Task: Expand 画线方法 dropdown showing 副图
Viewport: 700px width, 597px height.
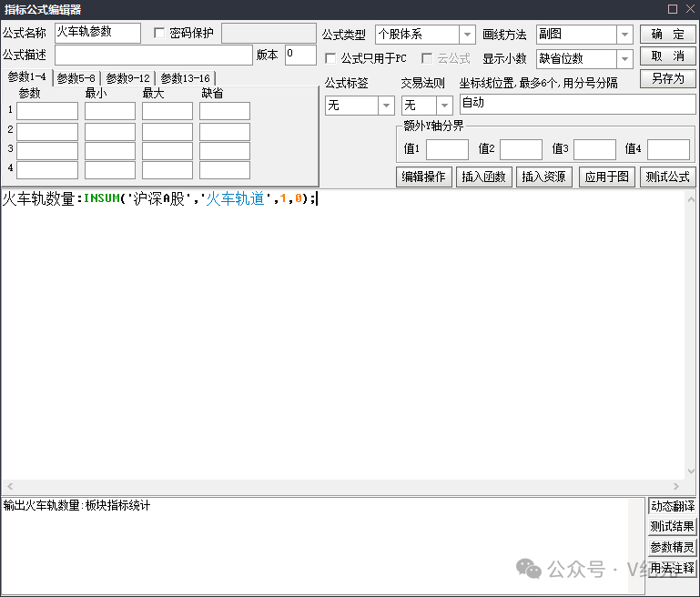Action: (624, 35)
